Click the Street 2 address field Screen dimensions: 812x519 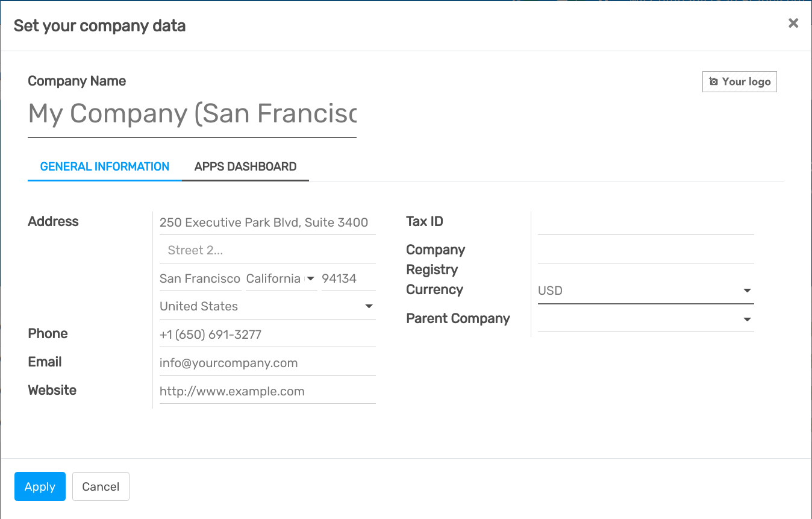[267, 250]
